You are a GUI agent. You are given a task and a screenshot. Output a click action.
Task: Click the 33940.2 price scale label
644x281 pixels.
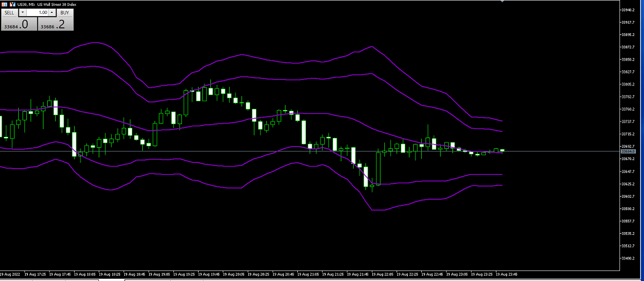click(628, 10)
